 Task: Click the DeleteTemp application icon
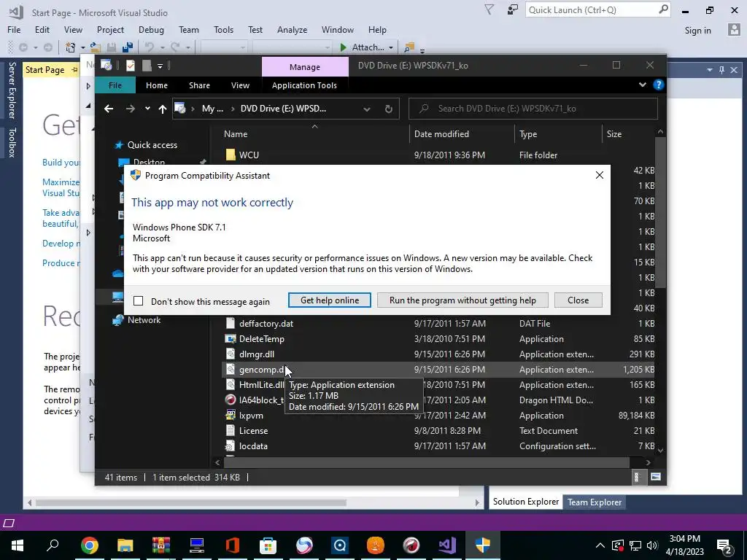coord(231,338)
